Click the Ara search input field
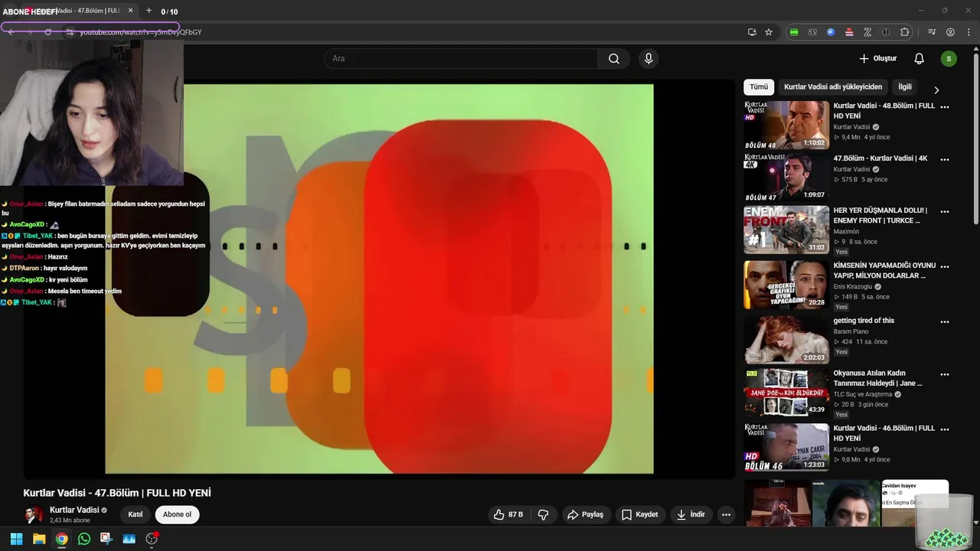Image resolution: width=980 pixels, height=551 pixels. pos(460,59)
